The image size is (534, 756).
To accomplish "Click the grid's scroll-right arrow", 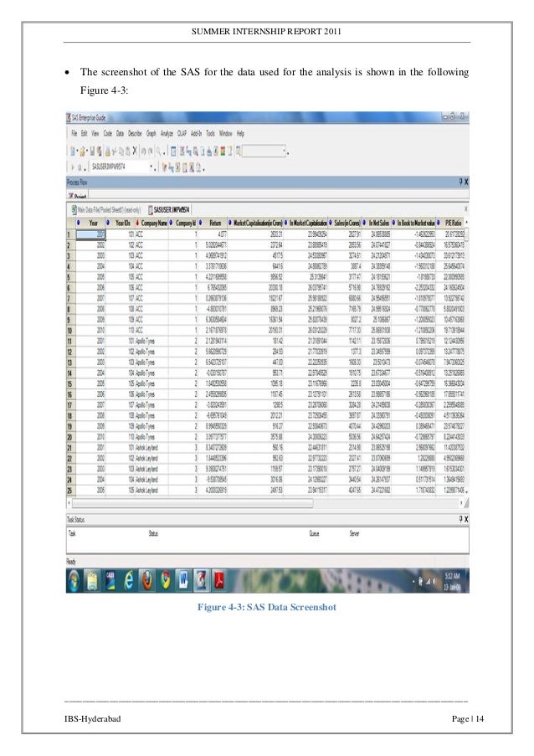I will tap(461, 503).
